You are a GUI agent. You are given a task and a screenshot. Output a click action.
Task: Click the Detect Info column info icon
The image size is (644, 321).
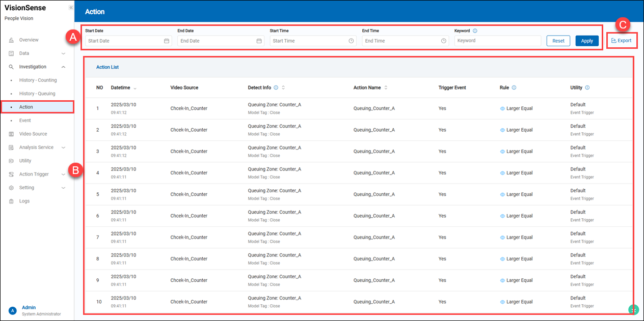276,87
